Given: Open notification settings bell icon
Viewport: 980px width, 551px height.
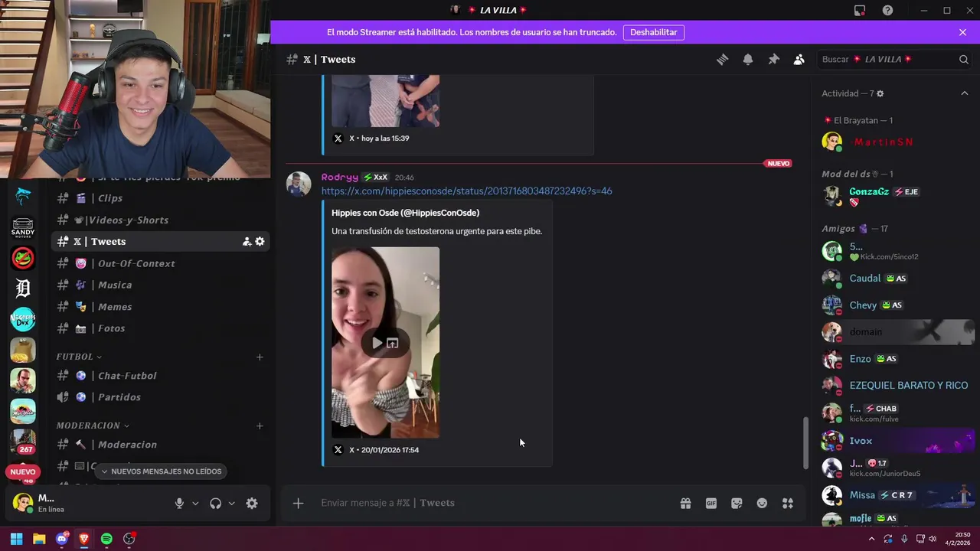Looking at the screenshot, I should [x=748, y=60].
